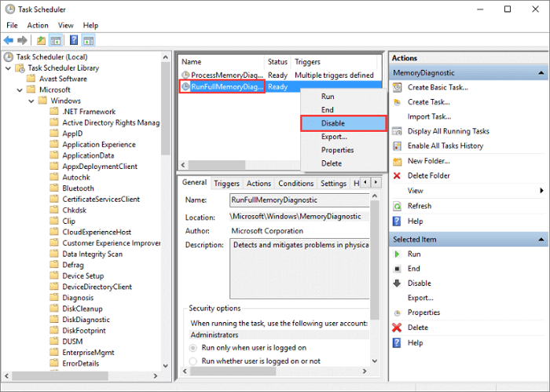Switch to the Settings tab
550x392 pixels.
point(333,183)
